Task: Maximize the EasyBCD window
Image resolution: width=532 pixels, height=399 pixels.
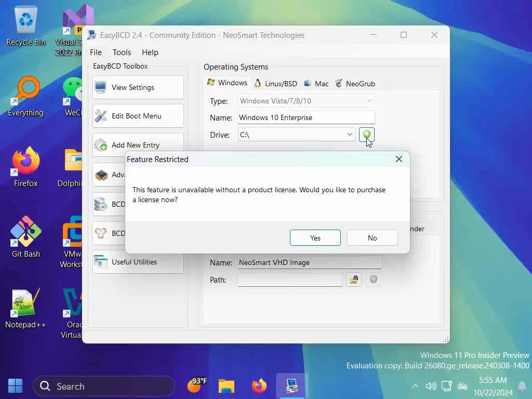Action: coord(403,35)
